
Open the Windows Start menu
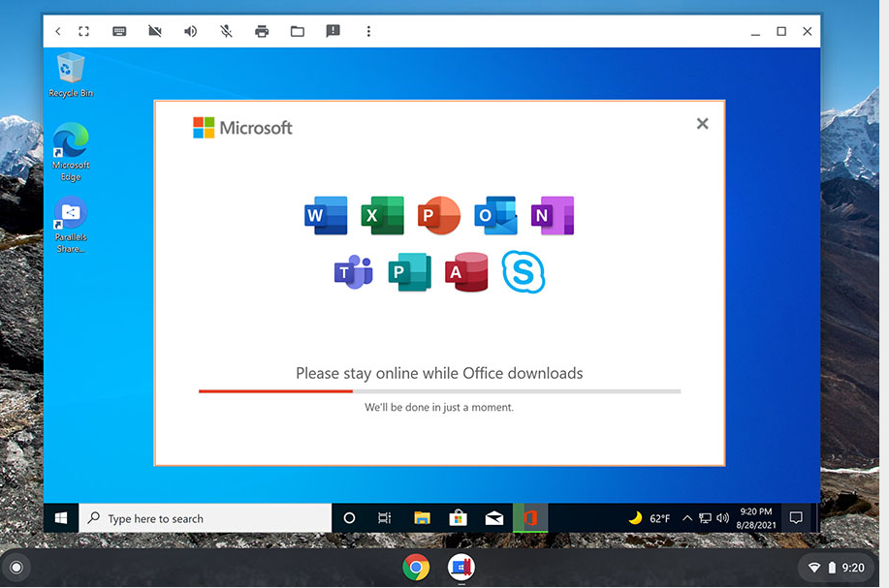(x=59, y=517)
